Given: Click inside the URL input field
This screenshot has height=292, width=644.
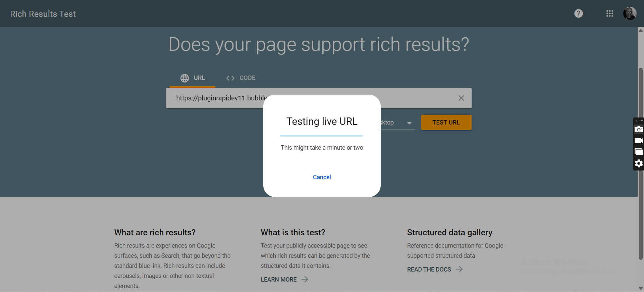Looking at the screenshot, I should tap(218, 98).
